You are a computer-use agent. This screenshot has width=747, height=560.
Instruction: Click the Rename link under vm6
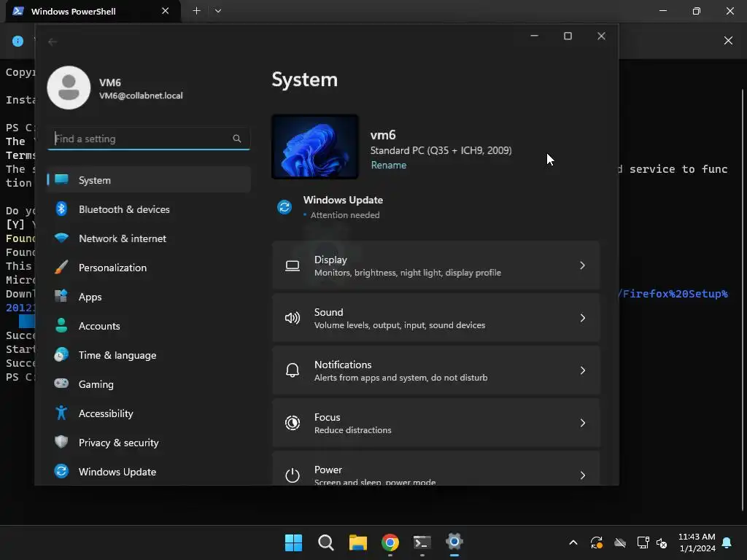[389, 166]
